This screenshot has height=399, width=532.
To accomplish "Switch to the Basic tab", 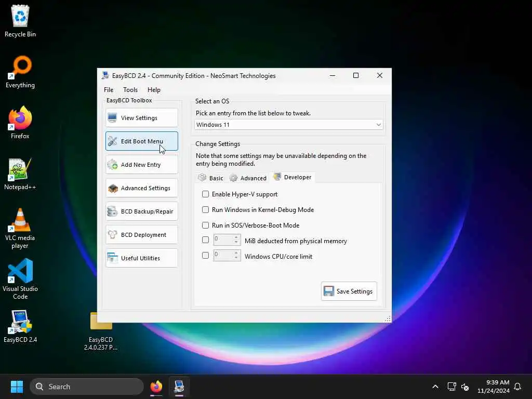I will (211, 178).
